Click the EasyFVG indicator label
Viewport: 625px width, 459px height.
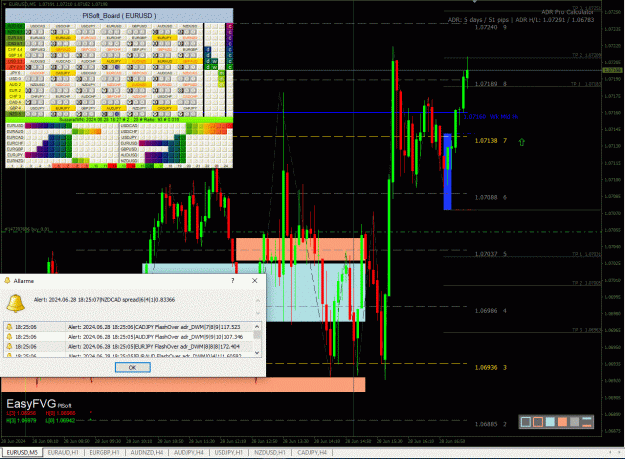[39, 404]
